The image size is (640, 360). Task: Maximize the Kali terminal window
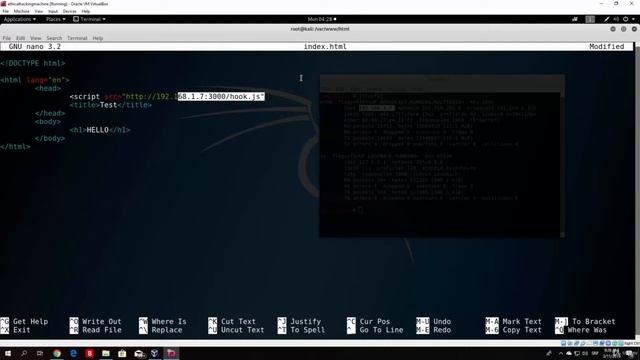click(x=623, y=29)
